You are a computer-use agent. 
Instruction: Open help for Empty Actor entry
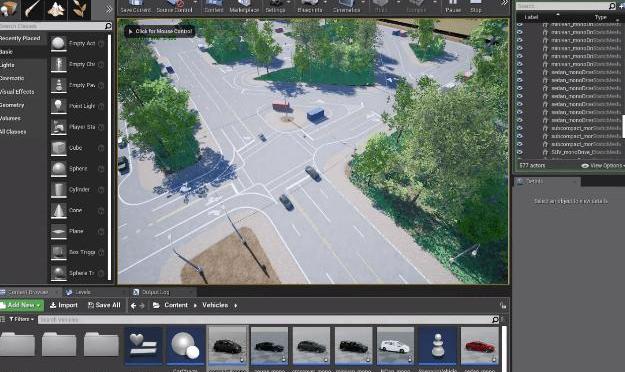[x=101, y=43]
